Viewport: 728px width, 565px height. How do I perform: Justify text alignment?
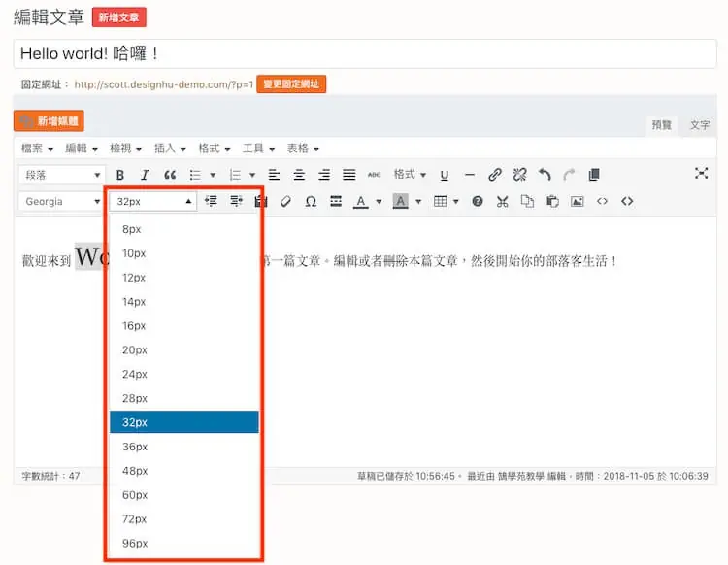click(349, 175)
